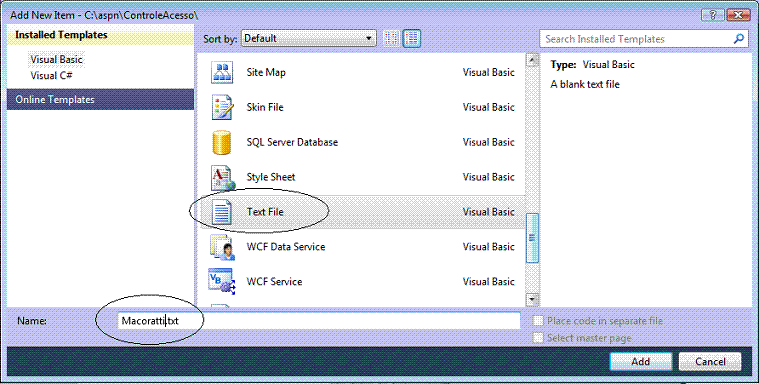This screenshot has height=384, width=759.
Task: Select the WCF Data Service icon
Action: [222, 247]
